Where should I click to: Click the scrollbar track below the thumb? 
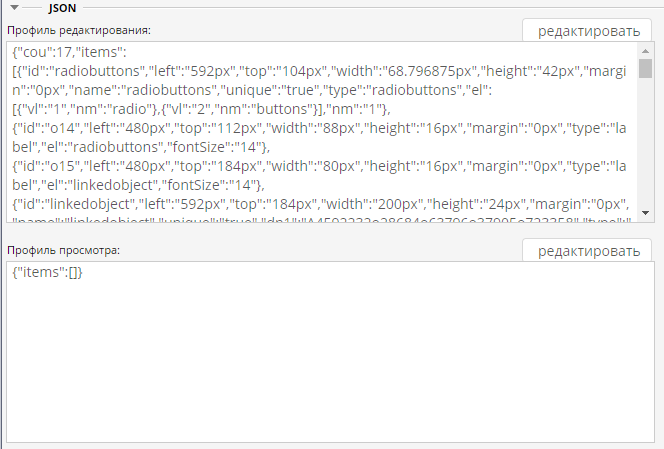[x=646, y=150]
